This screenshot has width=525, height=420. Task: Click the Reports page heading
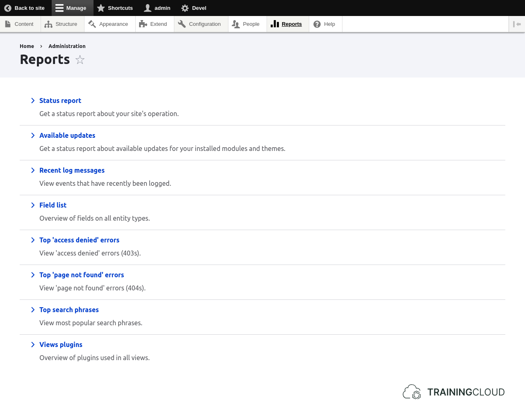(45, 60)
